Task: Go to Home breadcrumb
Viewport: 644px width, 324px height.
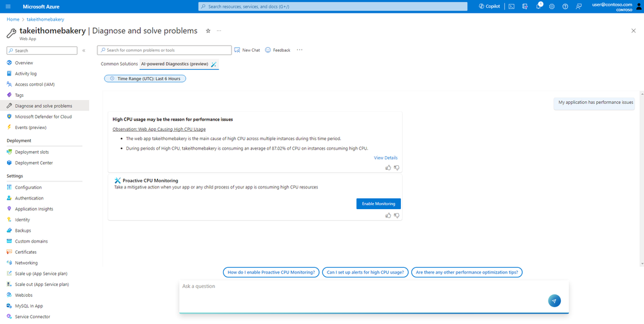Action: point(13,19)
